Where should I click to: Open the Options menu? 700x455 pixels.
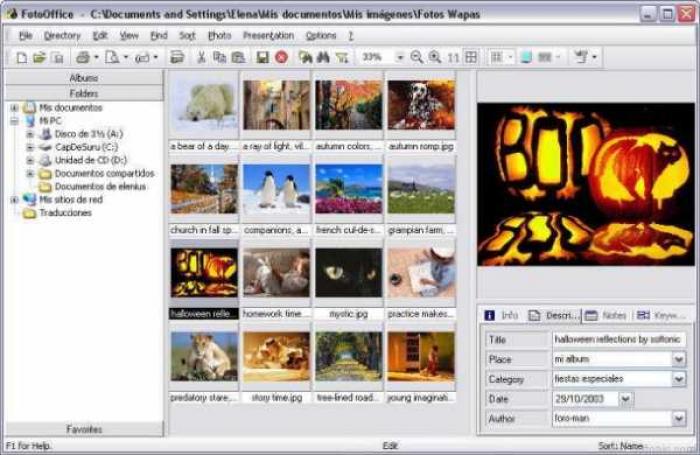coord(321,36)
